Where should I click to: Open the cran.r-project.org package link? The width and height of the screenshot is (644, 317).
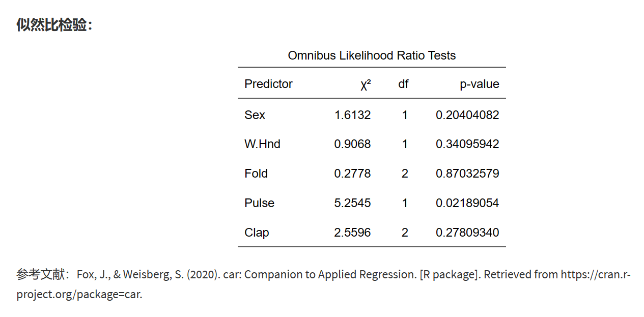pyautogui.click(x=595, y=275)
